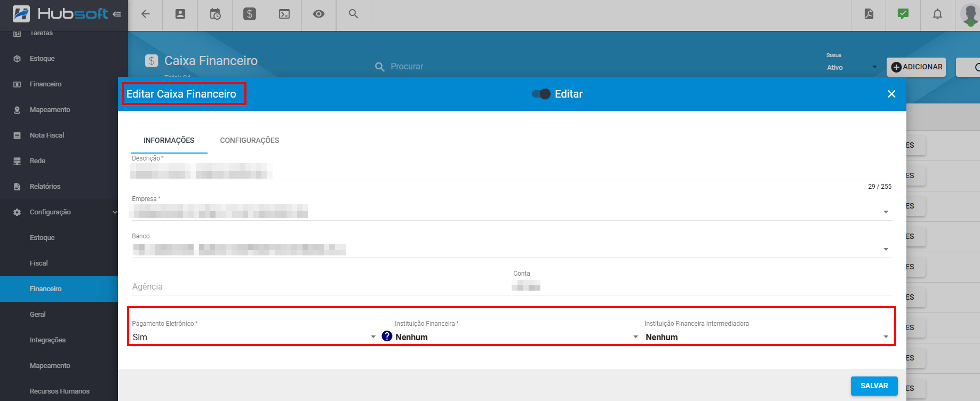Click Relatórios document icon in sidebar

[x=17, y=187]
